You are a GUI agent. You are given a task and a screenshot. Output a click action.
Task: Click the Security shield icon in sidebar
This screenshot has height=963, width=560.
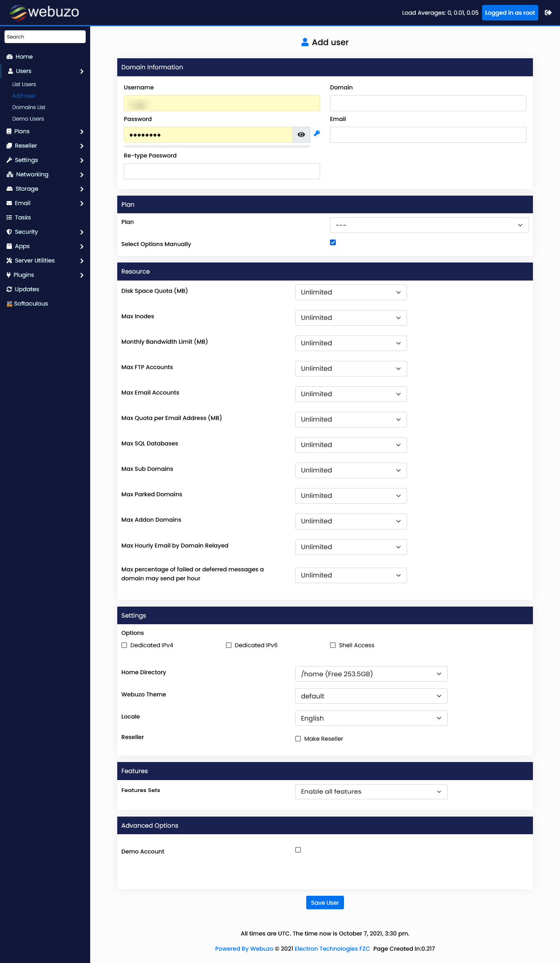click(x=9, y=232)
